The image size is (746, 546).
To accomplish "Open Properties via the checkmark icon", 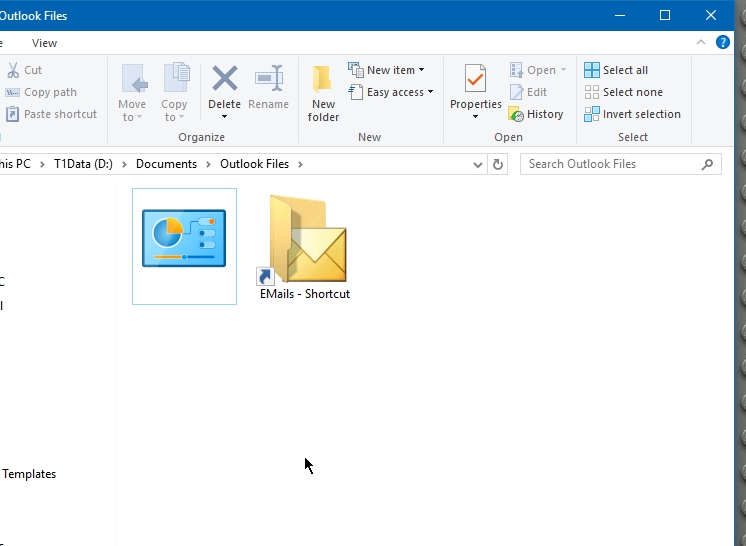I will pos(475,80).
